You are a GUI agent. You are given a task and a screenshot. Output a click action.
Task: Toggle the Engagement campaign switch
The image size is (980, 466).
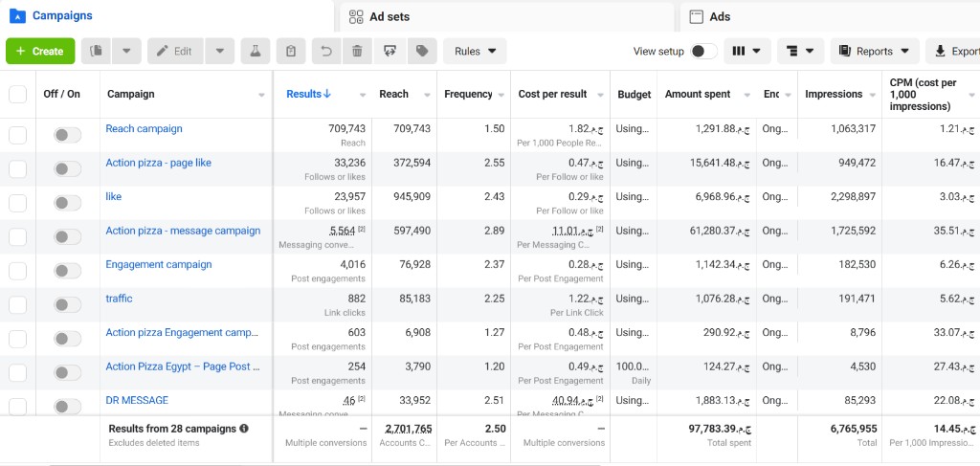[x=68, y=271]
